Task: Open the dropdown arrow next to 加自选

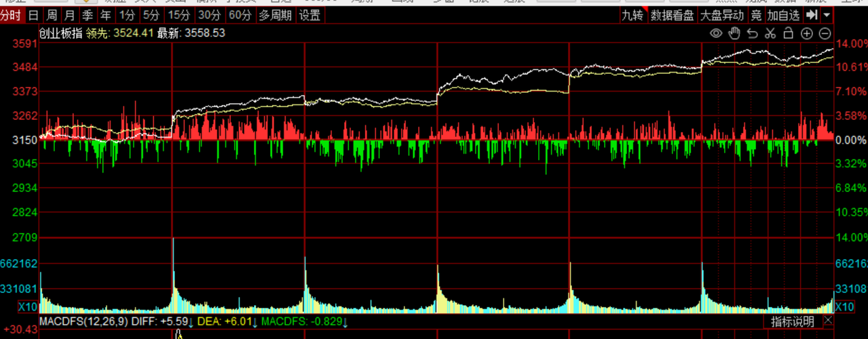Action: 827,15
